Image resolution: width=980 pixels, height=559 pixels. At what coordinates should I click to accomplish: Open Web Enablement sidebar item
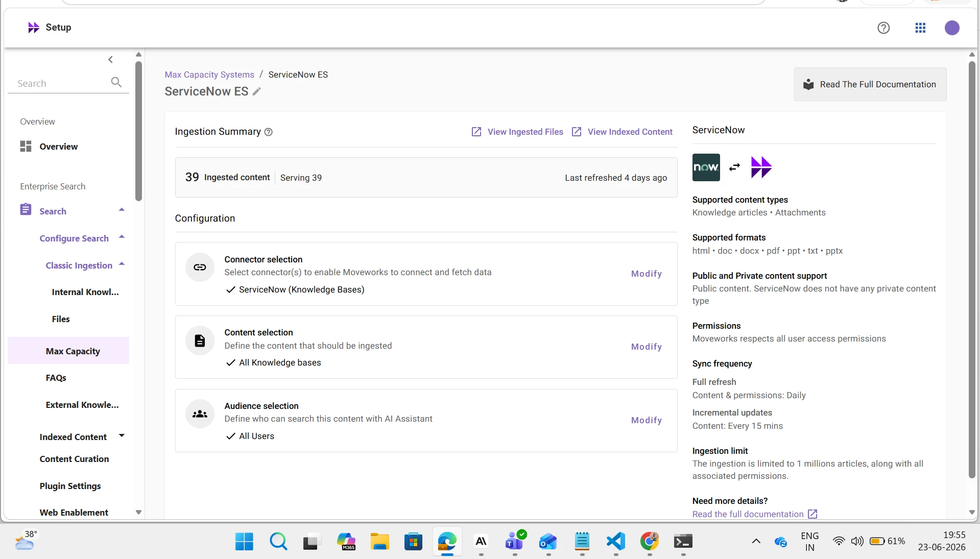[x=74, y=513]
